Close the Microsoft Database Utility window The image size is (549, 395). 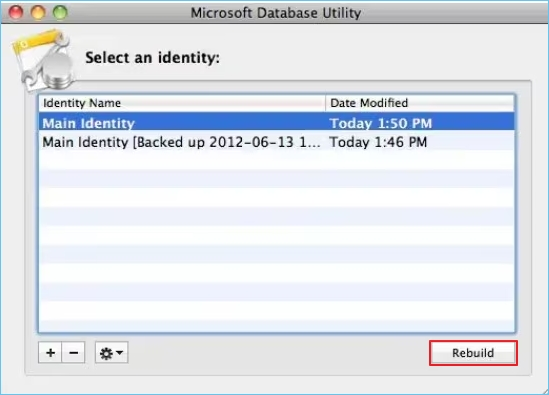[16, 12]
